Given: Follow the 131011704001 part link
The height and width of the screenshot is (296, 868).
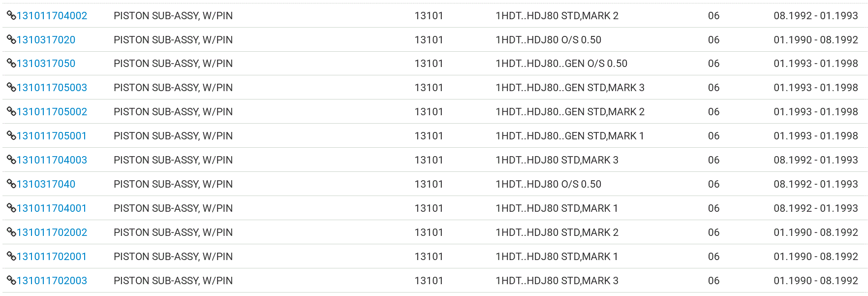Looking at the screenshot, I should pos(52,208).
